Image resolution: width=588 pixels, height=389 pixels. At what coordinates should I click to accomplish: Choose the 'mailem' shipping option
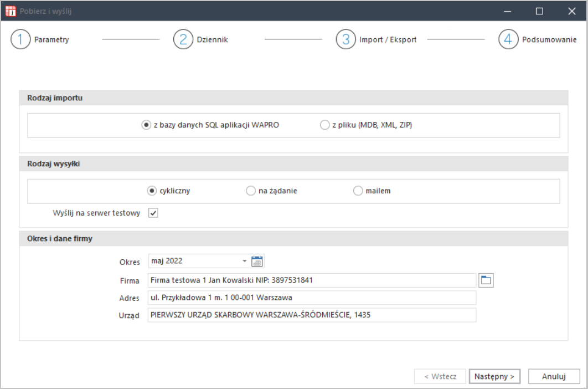click(358, 191)
